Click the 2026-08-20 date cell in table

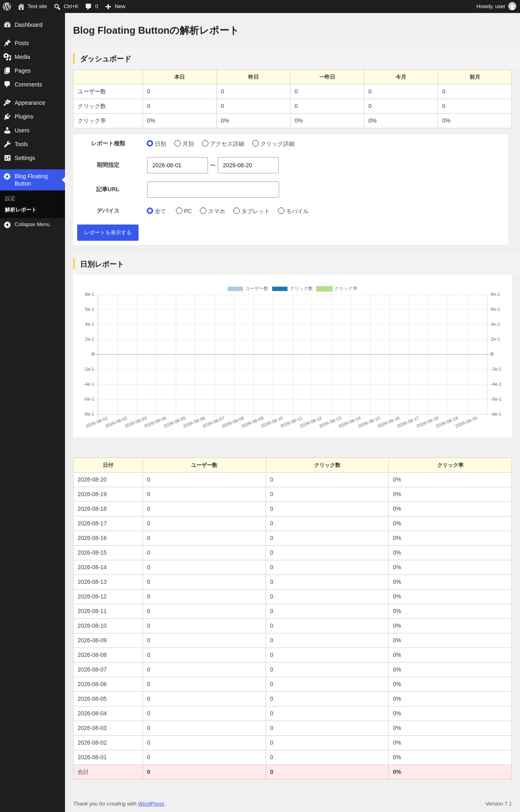click(x=108, y=480)
